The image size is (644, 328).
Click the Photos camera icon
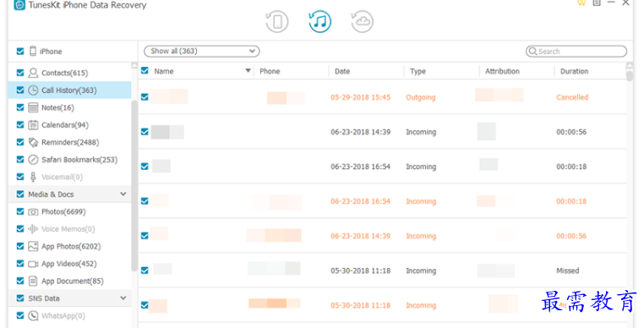click(x=33, y=211)
